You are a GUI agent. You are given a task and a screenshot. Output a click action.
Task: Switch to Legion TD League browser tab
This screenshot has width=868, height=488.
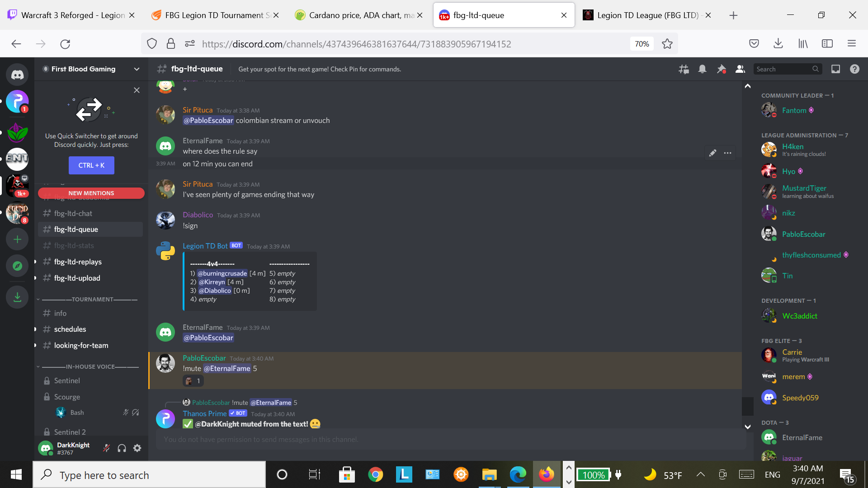647,15
